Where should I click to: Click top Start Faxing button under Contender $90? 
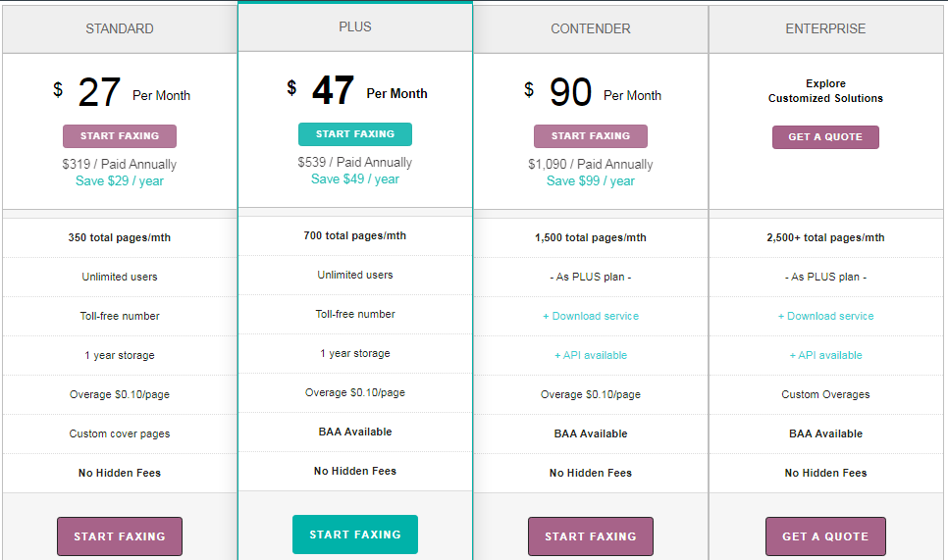coord(591,136)
